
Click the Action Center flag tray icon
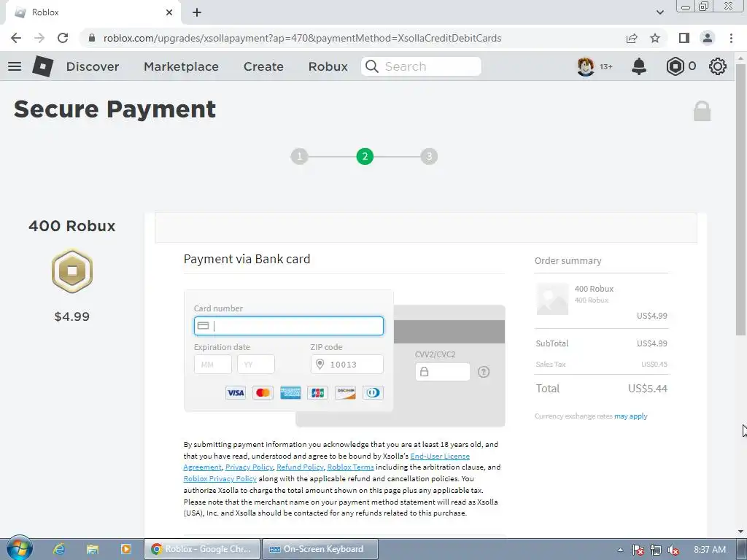[638, 550]
